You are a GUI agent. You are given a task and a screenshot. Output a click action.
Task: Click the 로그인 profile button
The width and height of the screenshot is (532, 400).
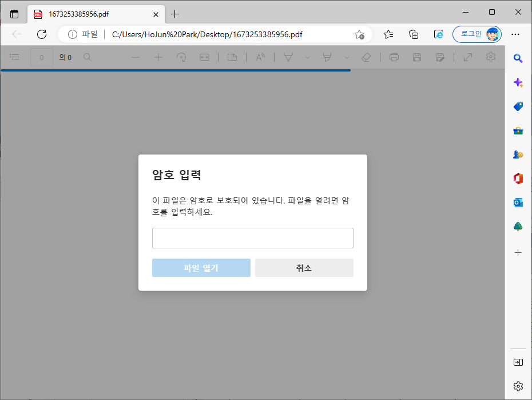tap(477, 34)
